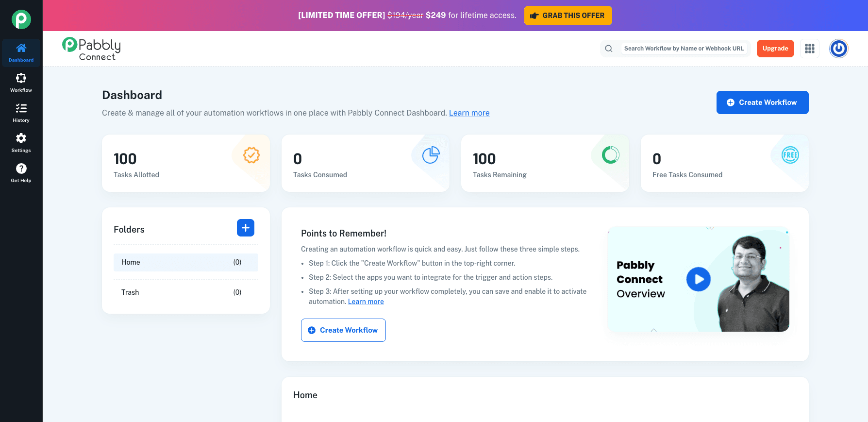Open the Learn more link under Dashboard heading

coord(469,113)
